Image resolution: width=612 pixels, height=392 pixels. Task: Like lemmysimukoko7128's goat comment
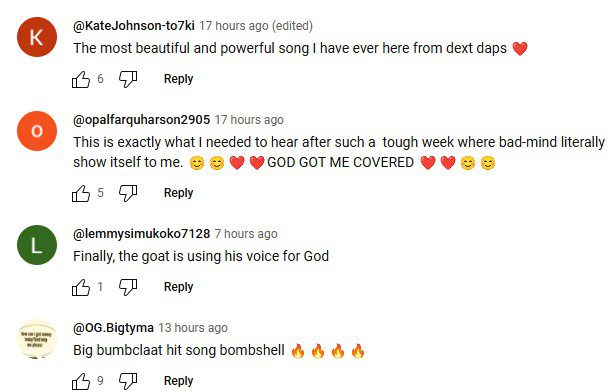[81, 287]
